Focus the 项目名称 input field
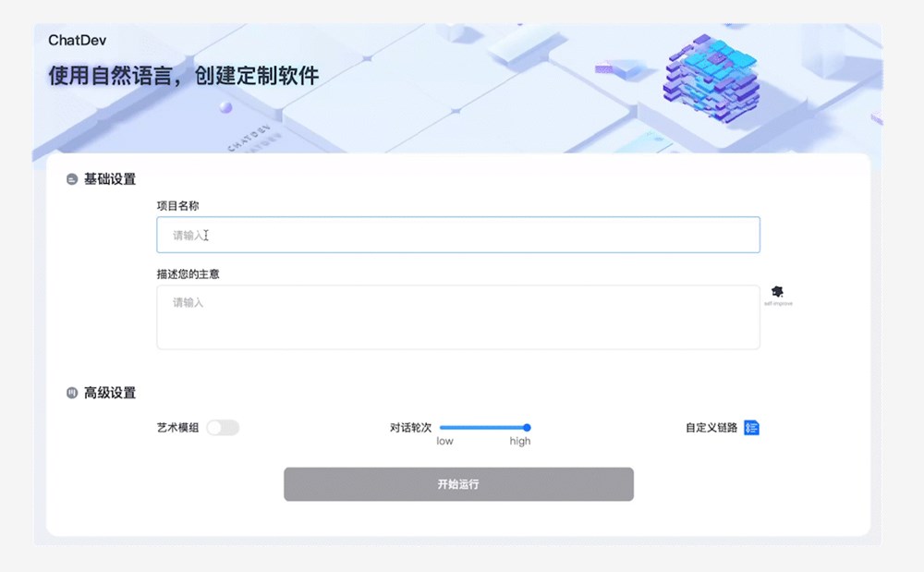Screen dimensions: 924x572 coord(457,235)
